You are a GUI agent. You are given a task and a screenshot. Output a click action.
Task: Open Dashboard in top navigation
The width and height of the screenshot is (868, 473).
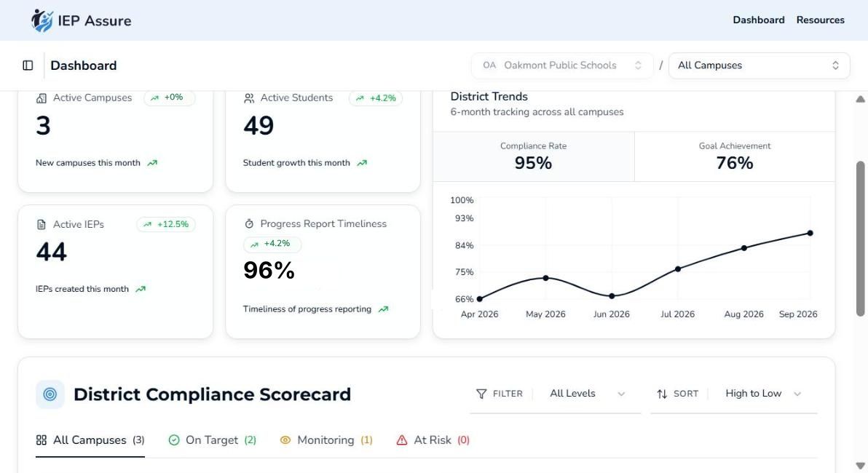coord(758,20)
